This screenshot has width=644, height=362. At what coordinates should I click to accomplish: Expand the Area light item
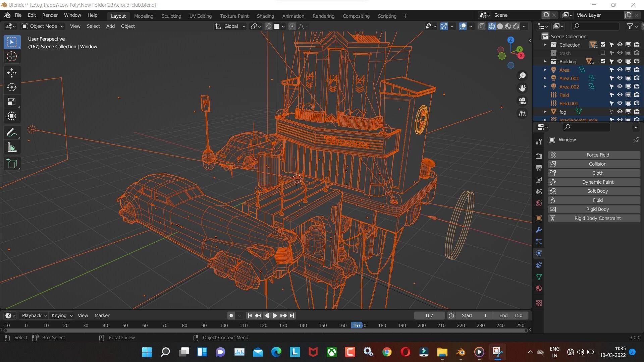coord(545,70)
